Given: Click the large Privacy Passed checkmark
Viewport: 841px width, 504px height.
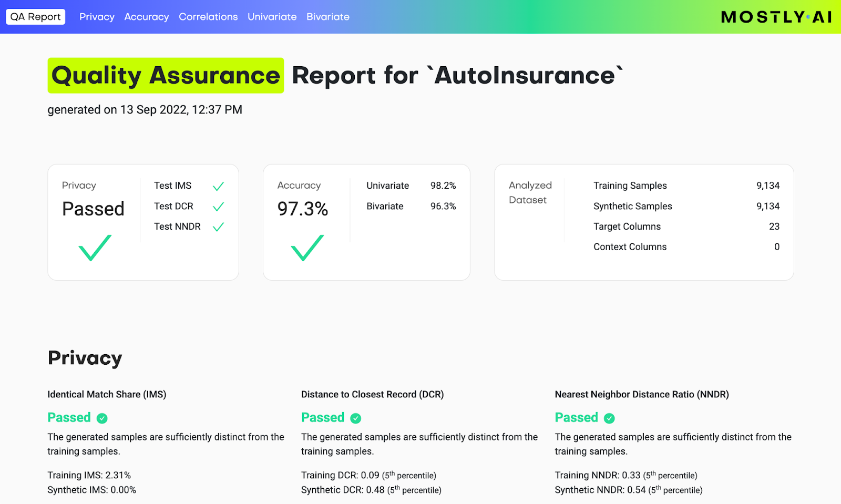Looking at the screenshot, I should pos(95,248).
